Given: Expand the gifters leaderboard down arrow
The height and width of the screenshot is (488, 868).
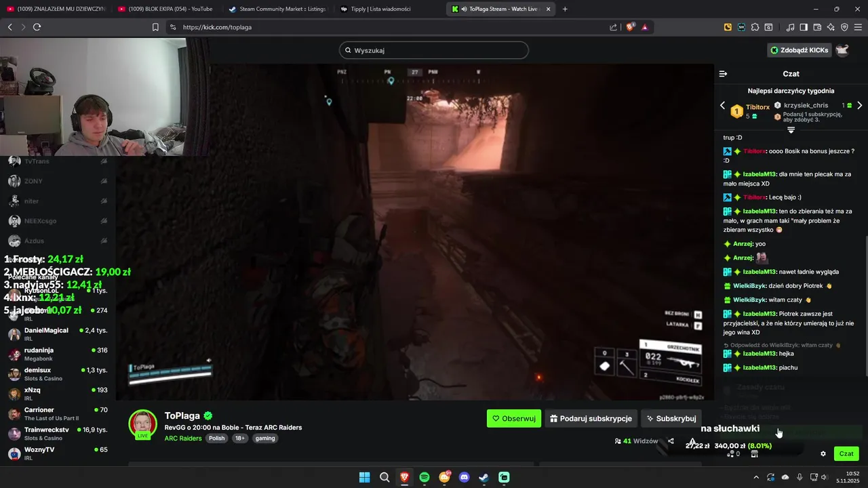Looking at the screenshot, I should [x=791, y=129].
